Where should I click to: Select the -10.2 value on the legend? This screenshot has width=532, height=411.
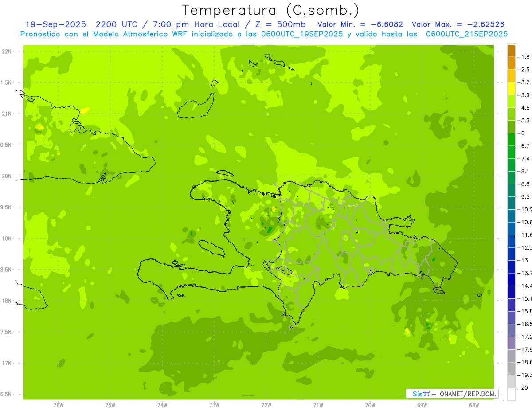point(525,209)
